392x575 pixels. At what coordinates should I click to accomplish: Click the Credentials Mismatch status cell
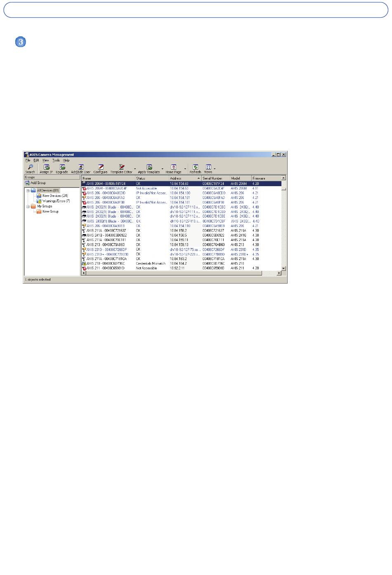[x=151, y=263]
